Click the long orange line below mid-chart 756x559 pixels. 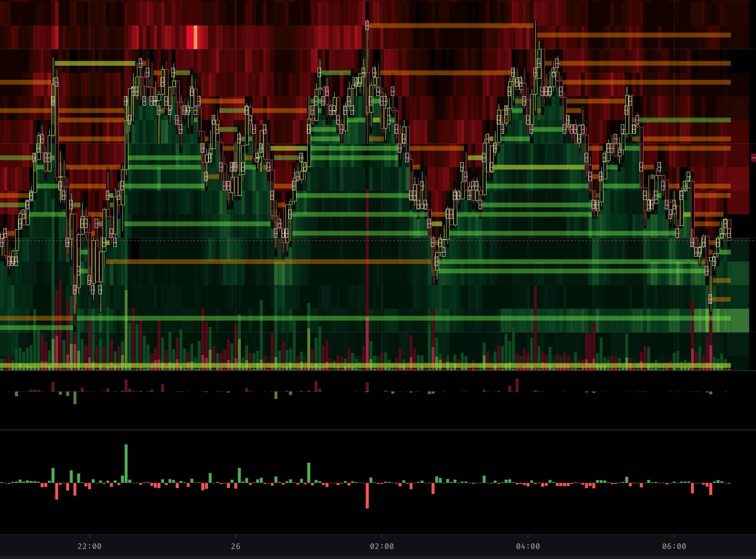(259, 262)
